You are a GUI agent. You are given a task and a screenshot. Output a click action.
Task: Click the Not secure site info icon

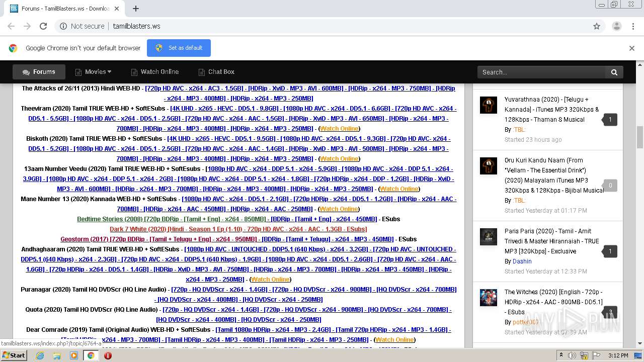(x=63, y=26)
